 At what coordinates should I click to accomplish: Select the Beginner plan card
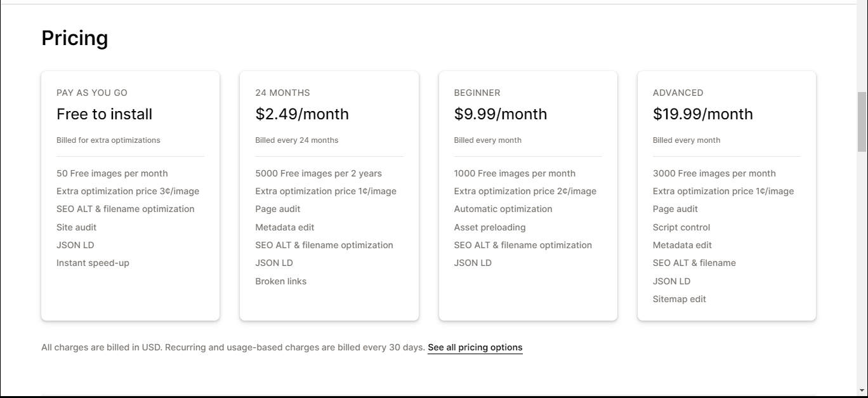[x=528, y=196]
